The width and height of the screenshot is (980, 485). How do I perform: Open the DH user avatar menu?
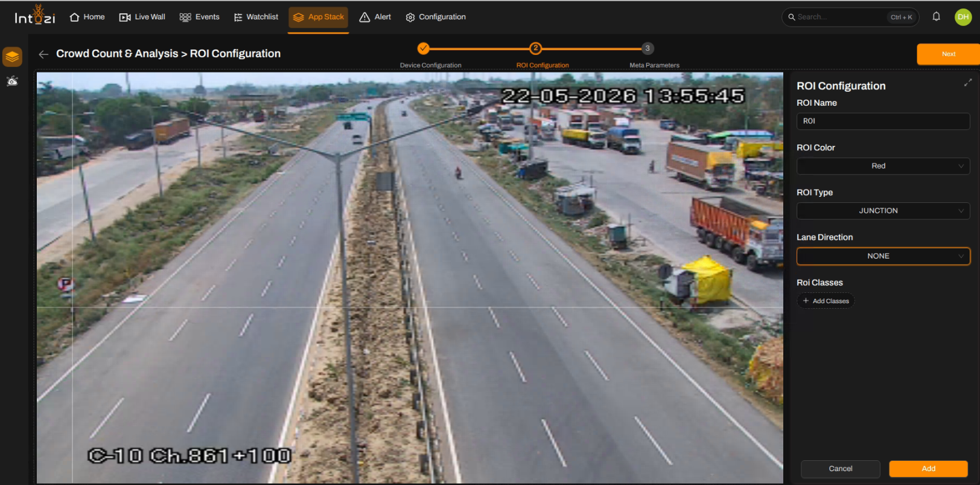963,17
